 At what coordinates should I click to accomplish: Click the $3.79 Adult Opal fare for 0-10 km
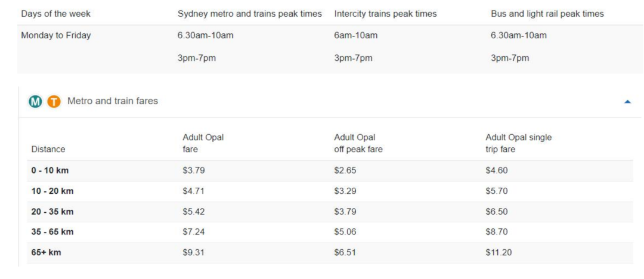tap(193, 170)
